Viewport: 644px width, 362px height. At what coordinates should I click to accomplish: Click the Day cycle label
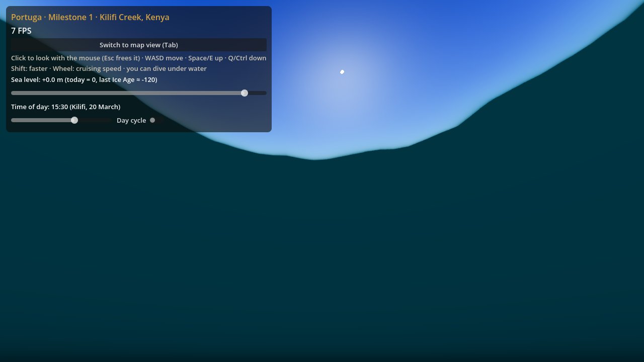tap(131, 120)
